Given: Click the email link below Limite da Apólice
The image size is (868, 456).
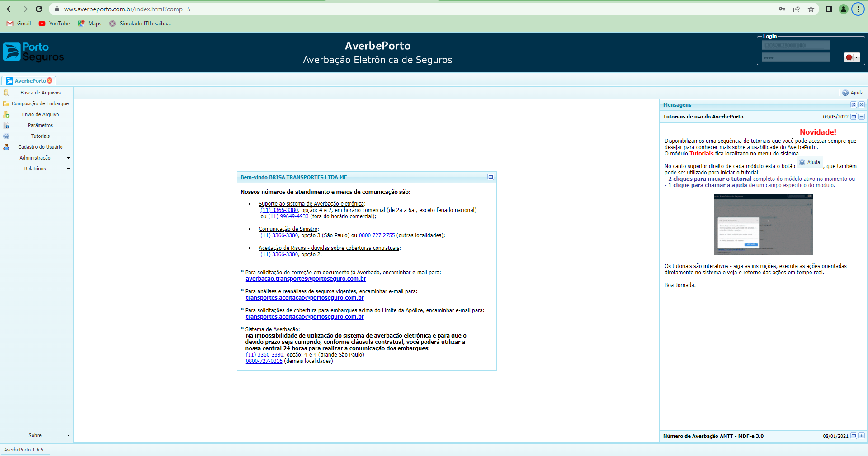Looking at the screenshot, I should pyautogui.click(x=305, y=317).
